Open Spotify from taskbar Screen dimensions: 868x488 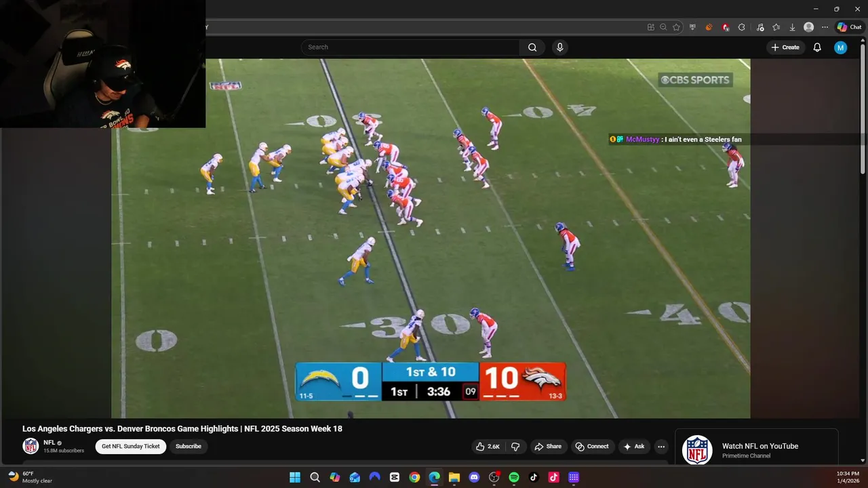[x=514, y=477]
